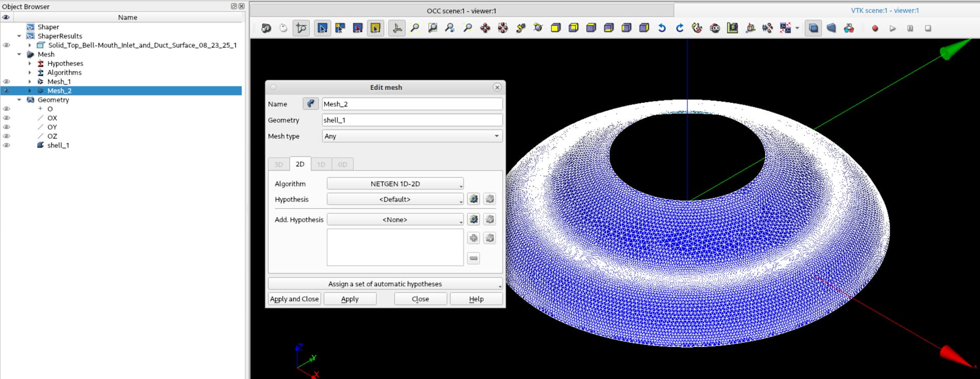Open the NETGEN 1D-2D Algorithm dropdown
The height and width of the screenshot is (379, 980).
click(x=395, y=184)
